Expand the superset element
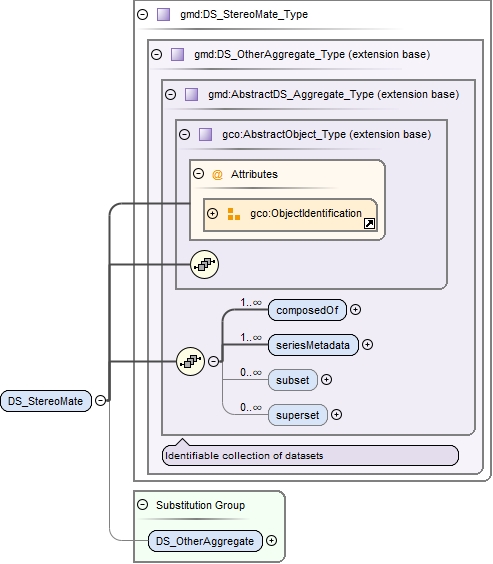 click(x=336, y=415)
